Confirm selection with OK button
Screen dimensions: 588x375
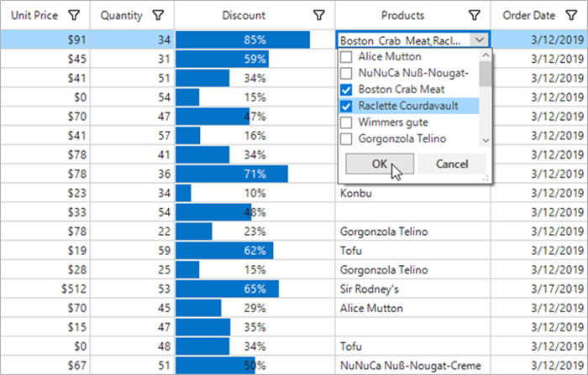coord(379,164)
